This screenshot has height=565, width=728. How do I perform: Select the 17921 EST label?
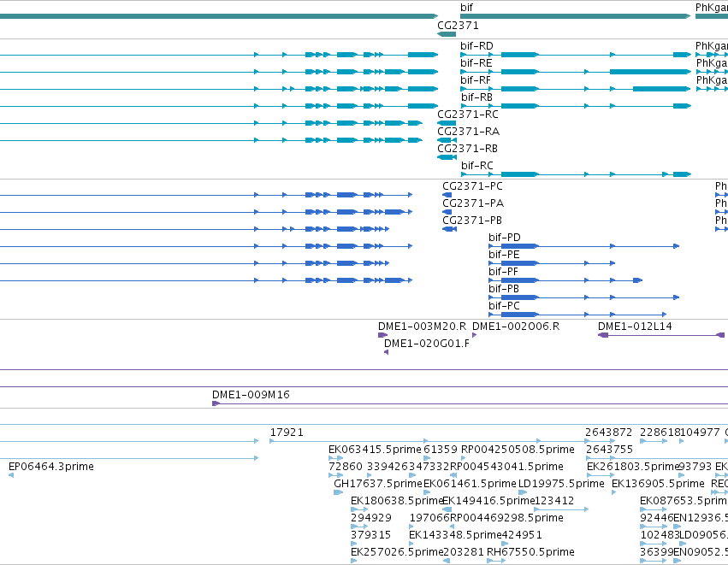tap(287, 433)
